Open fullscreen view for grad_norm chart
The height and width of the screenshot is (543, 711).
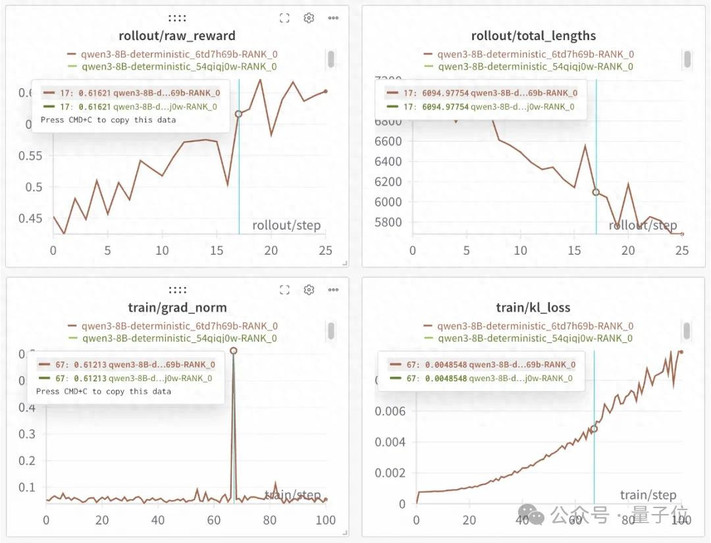(x=284, y=290)
